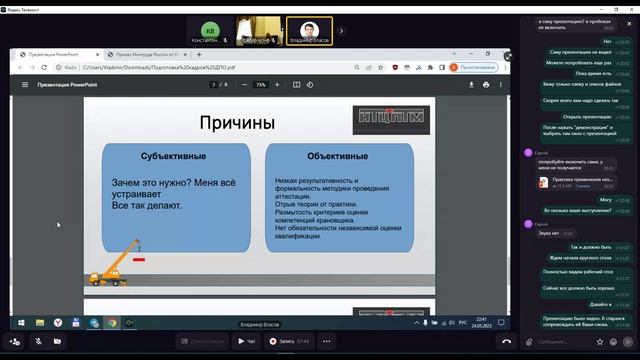Open emoji picker in chat

613,342
